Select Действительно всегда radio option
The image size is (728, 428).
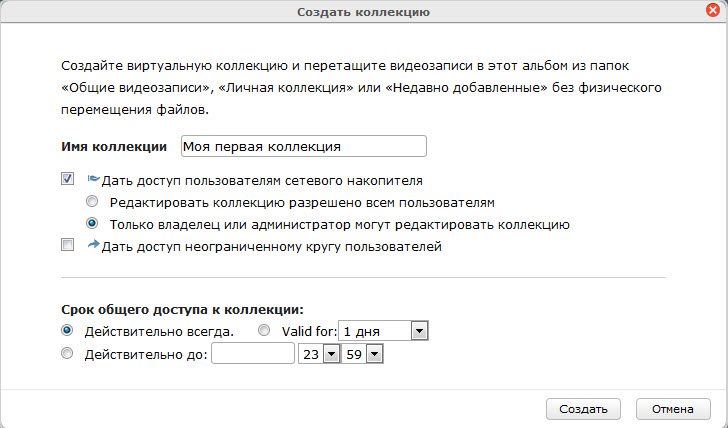[67, 331]
